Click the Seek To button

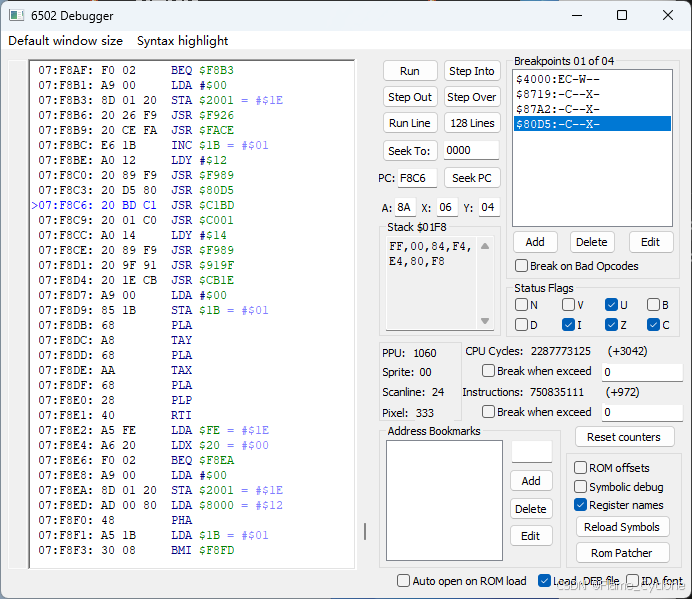point(410,151)
